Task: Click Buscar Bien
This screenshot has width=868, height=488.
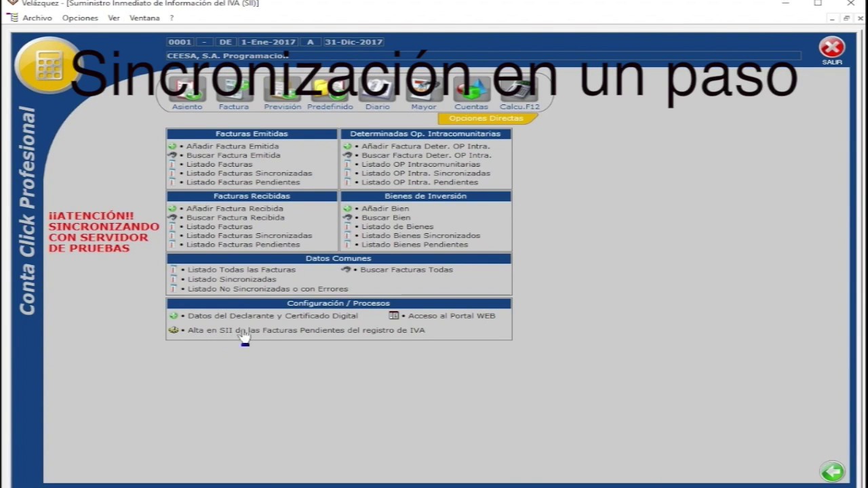Action: coord(386,218)
